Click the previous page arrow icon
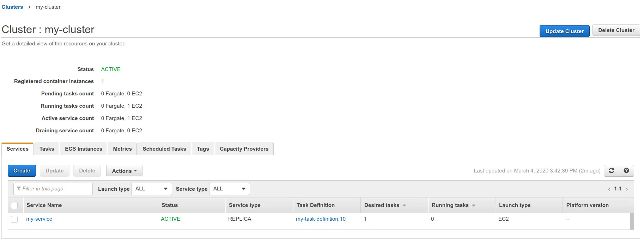Image resolution: width=644 pixels, height=245 pixels. (609, 189)
